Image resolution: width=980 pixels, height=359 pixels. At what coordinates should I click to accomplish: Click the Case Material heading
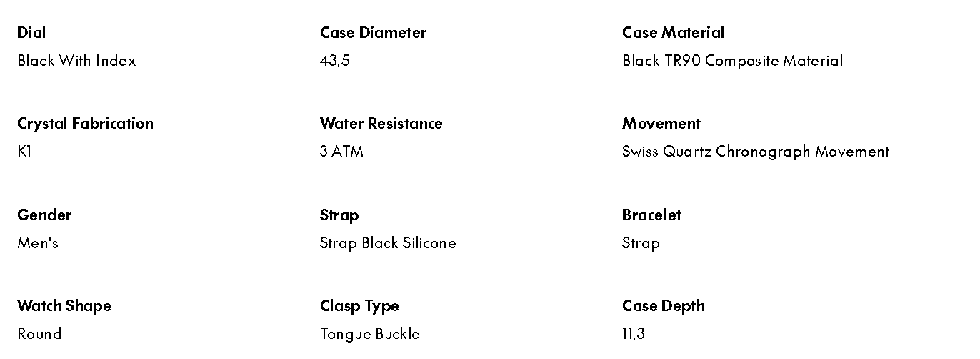tap(673, 33)
